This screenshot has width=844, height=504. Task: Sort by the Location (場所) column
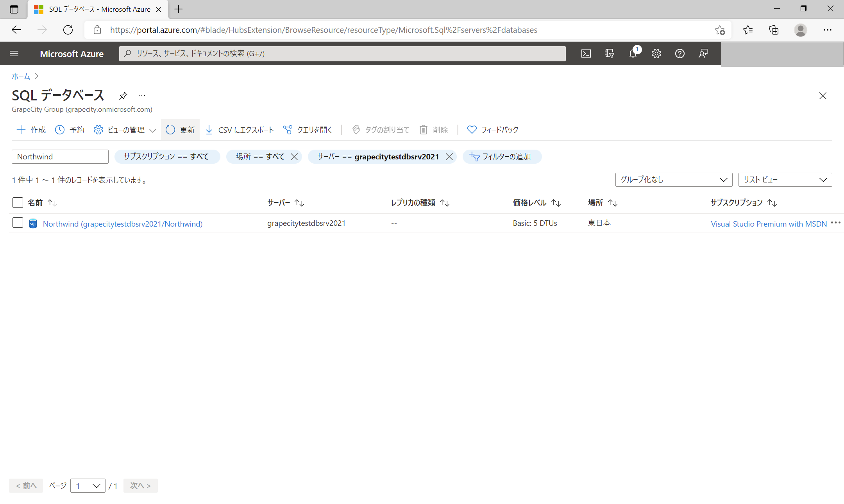pos(603,203)
